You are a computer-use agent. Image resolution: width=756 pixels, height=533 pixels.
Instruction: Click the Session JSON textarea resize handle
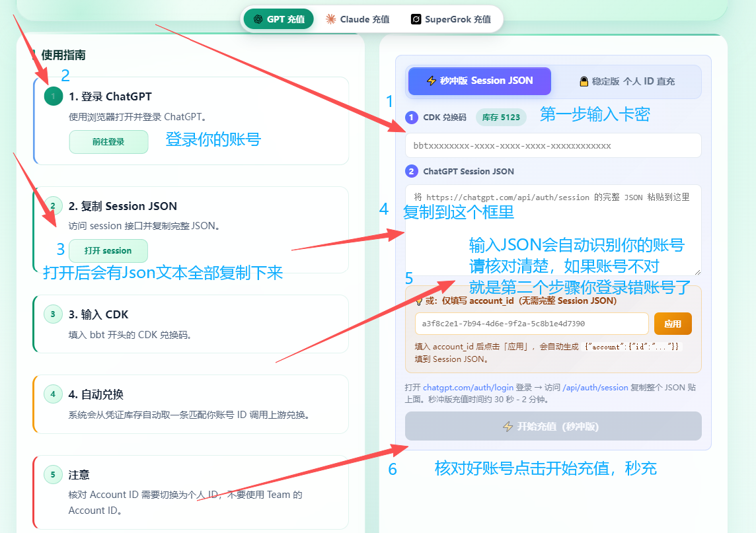point(697,272)
